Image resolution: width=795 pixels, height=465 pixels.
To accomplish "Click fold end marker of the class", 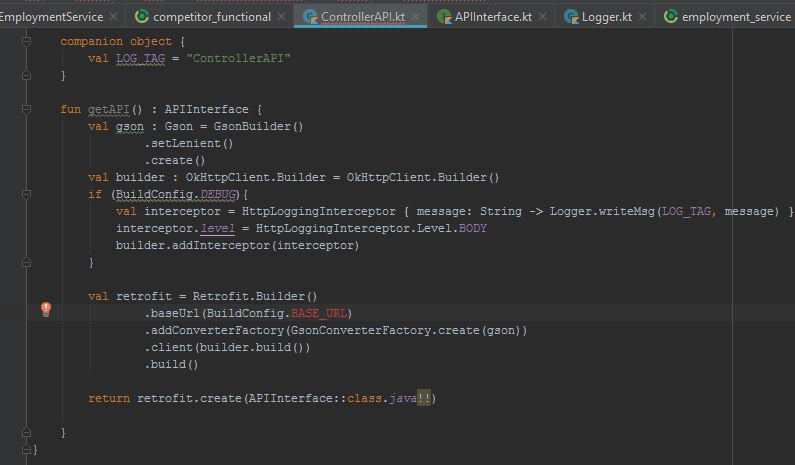I will point(26,449).
